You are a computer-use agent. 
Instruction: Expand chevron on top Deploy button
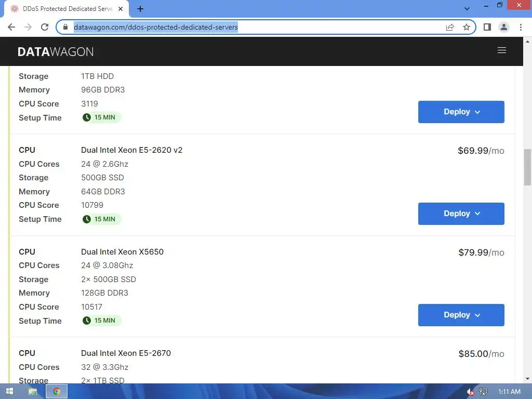coord(477,112)
